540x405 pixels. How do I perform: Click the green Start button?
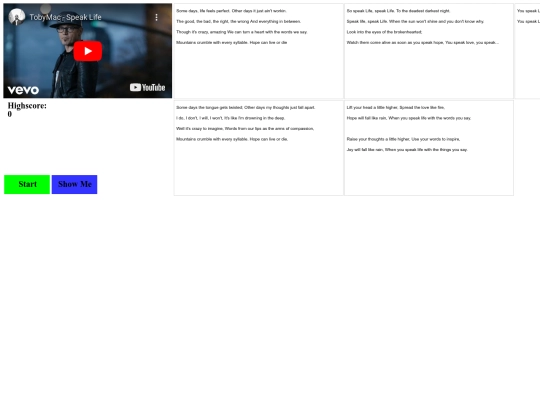(27, 184)
